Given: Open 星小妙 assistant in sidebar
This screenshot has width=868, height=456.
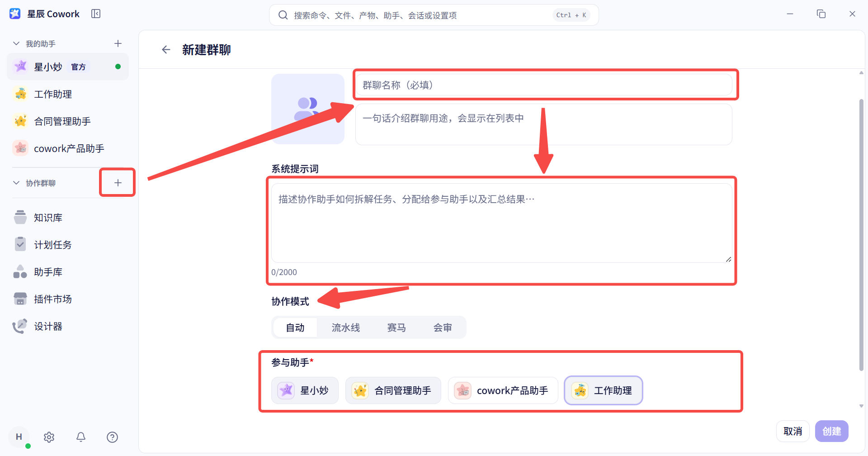Looking at the screenshot, I should point(68,66).
